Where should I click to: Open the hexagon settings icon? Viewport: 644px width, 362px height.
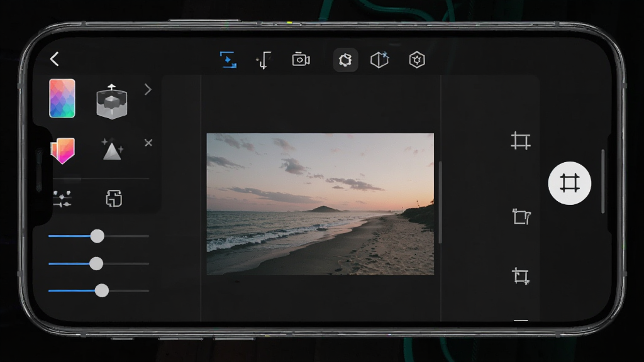click(x=417, y=60)
